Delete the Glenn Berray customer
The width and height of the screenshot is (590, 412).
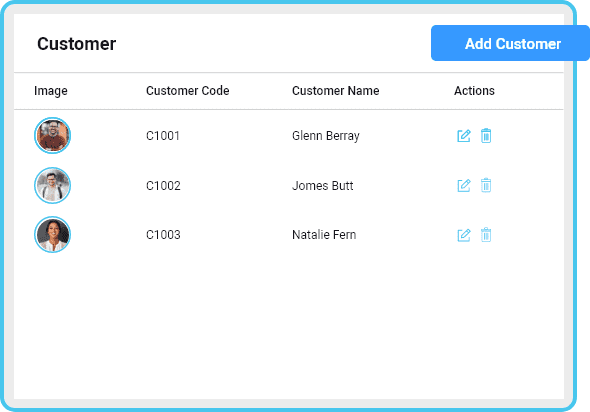pos(486,136)
